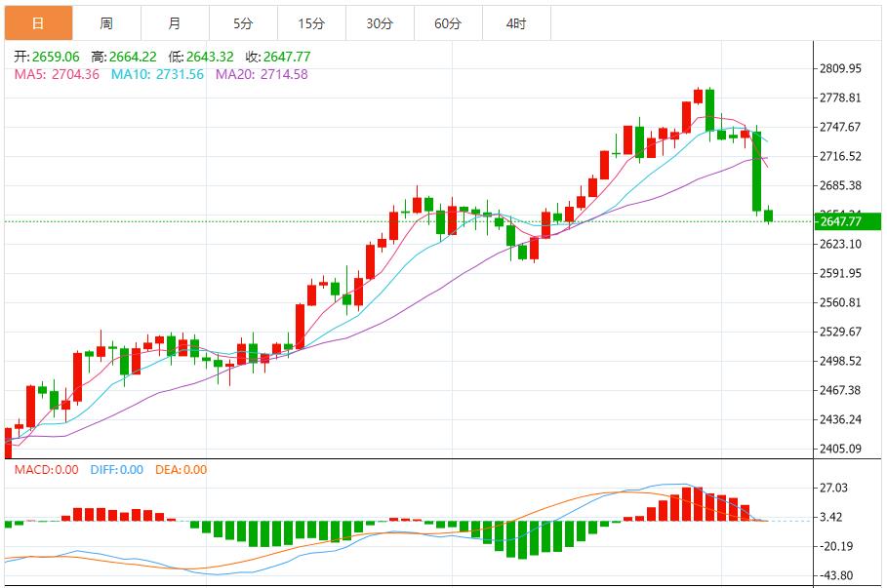The height and width of the screenshot is (588, 887).
Task: Click the MA10: 2731.56 label
Action: coord(157,74)
